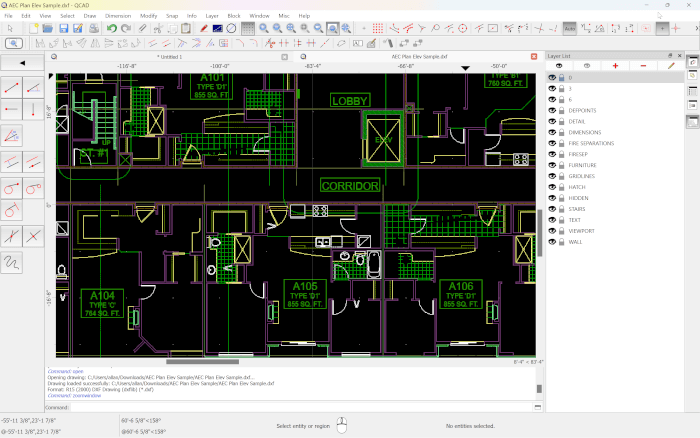Click the Command input field

[x=302, y=407]
